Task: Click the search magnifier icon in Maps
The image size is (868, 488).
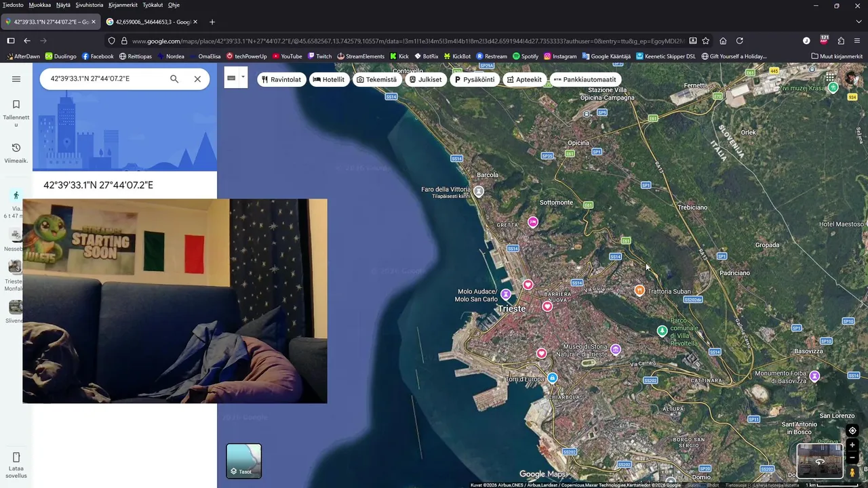Action: tap(174, 79)
